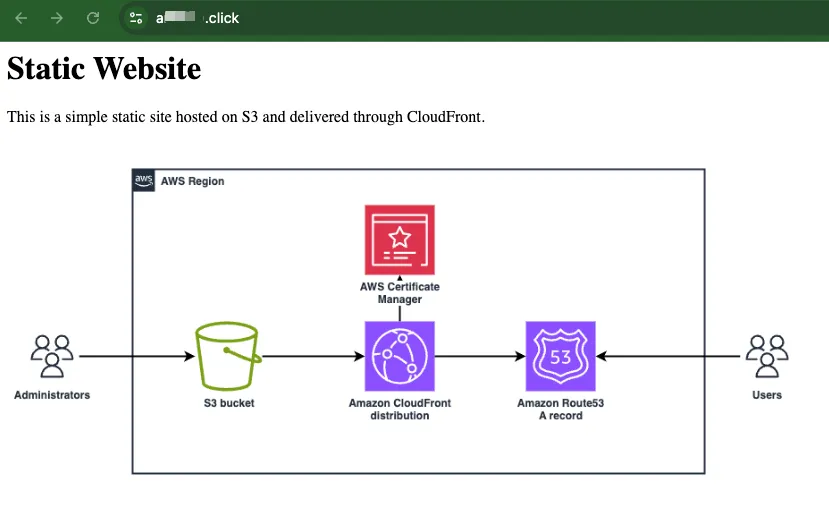Screen dimensions: 829x522
Task: Click the 'Administrators' label
Action: pos(52,395)
